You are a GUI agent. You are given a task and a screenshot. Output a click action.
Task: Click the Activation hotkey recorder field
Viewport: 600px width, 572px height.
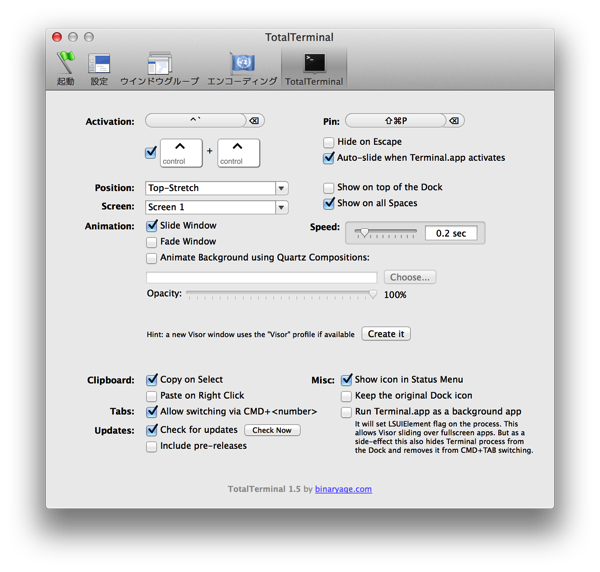coord(196,121)
